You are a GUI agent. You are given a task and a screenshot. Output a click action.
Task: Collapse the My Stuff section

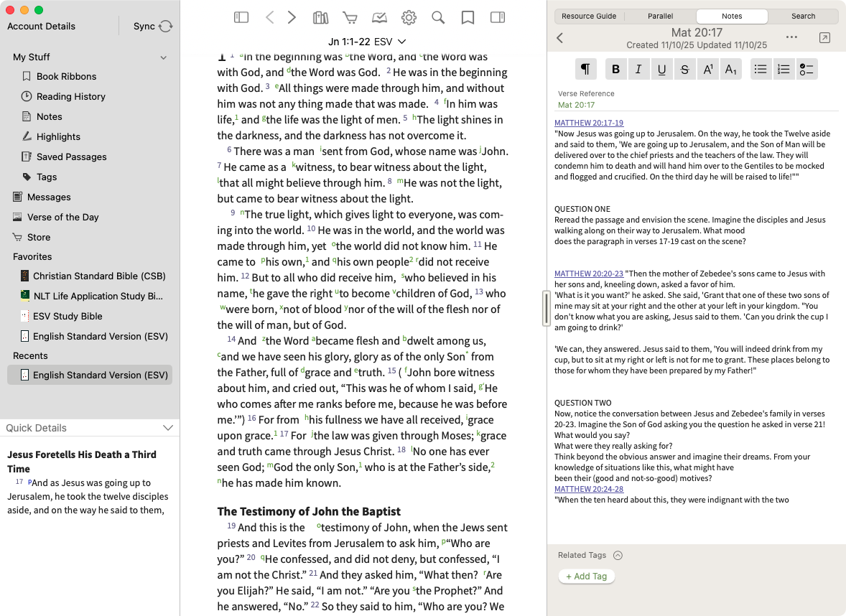coord(163,57)
